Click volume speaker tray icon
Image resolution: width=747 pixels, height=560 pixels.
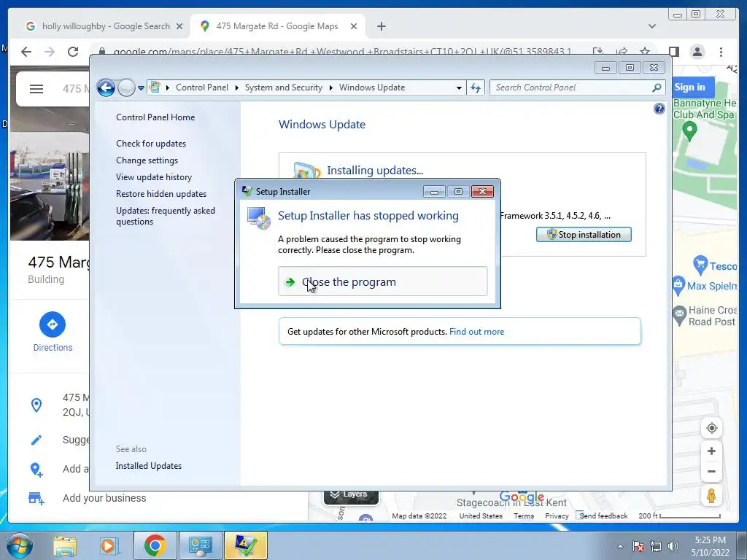[x=673, y=546]
